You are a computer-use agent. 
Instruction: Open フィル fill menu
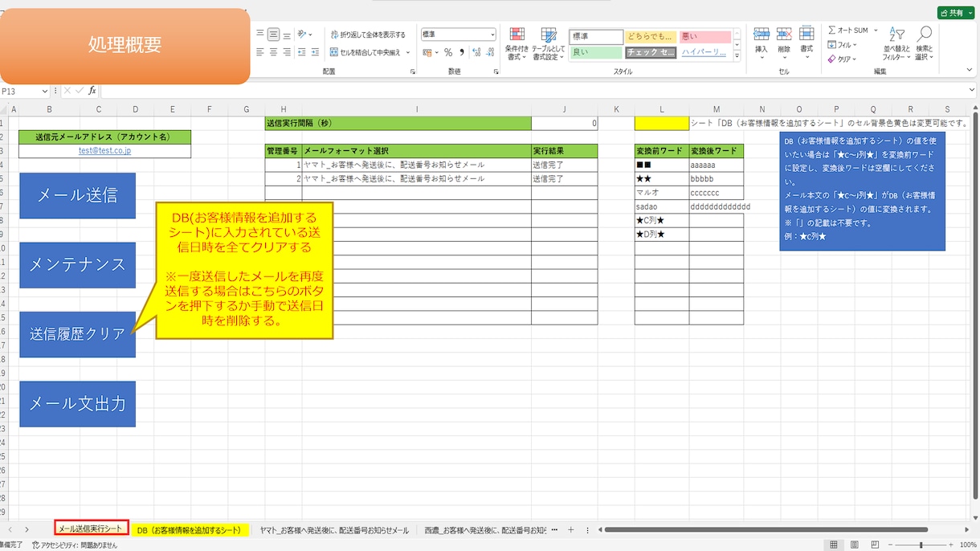click(843, 45)
